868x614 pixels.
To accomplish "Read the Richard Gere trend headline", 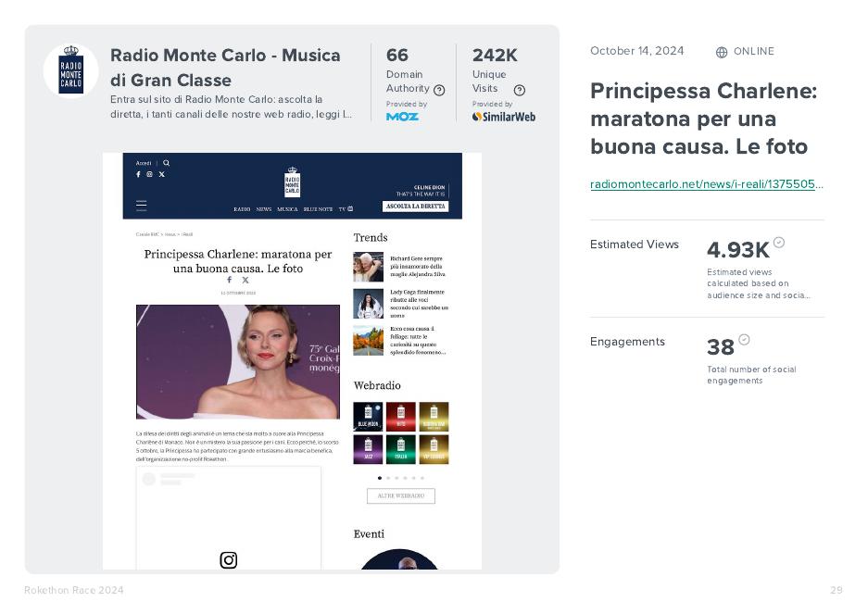I will 418,267.
